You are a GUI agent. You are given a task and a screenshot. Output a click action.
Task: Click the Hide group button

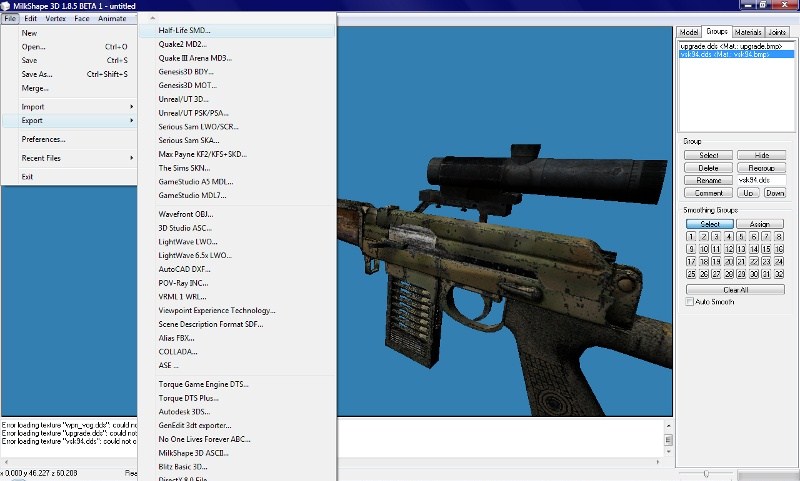pos(761,155)
